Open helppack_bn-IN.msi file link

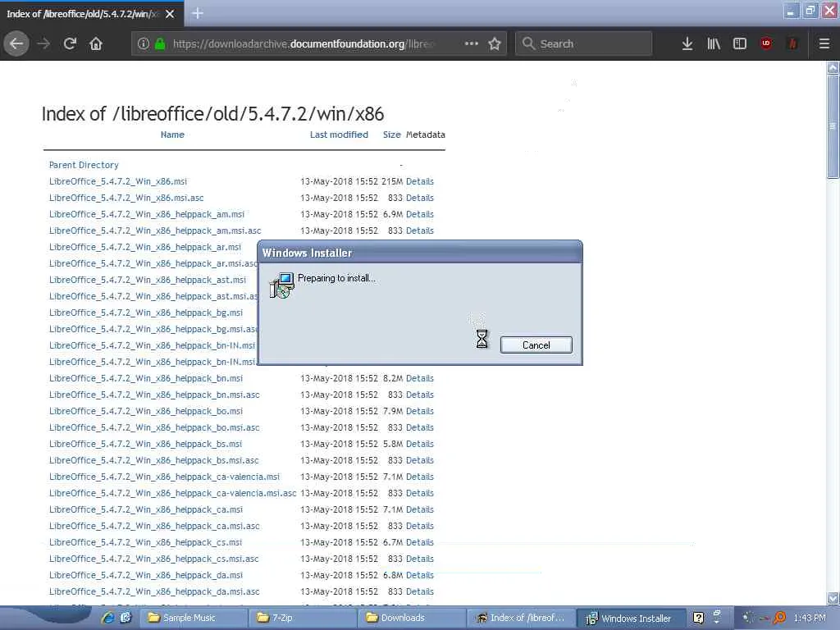[152, 345]
